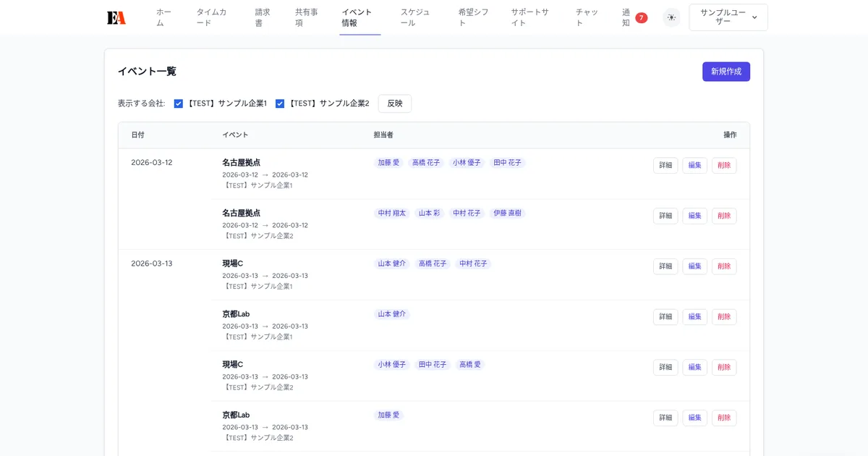Go to the 請求書 tab

coord(261,17)
